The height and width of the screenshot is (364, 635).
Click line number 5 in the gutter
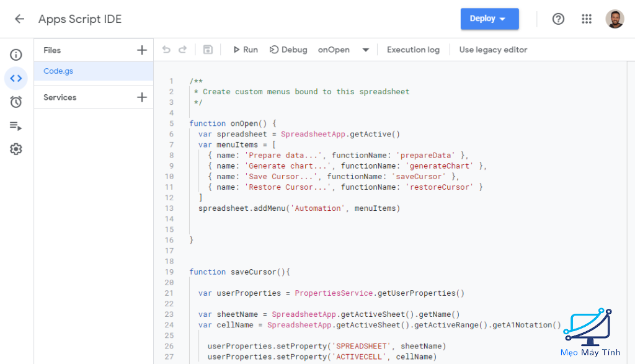171,123
